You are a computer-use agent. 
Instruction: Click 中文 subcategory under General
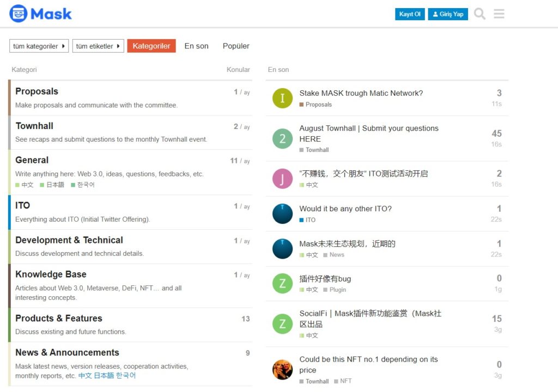25,185
